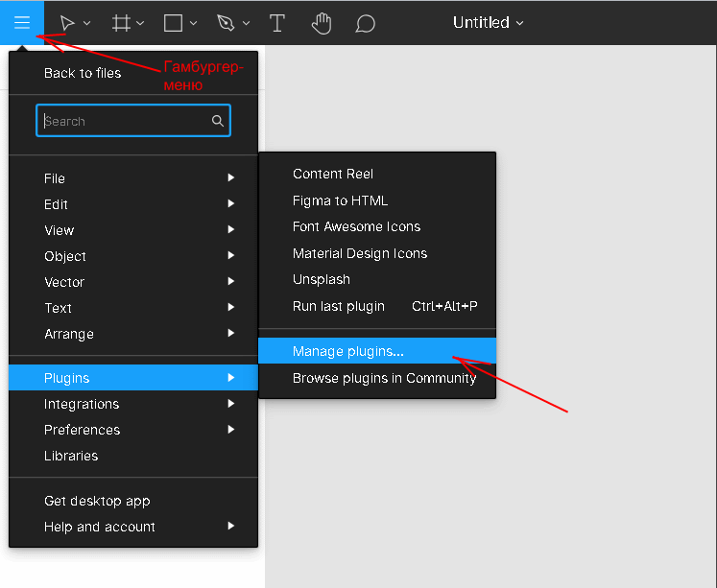Select the Move tool arrow icon

[67, 23]
